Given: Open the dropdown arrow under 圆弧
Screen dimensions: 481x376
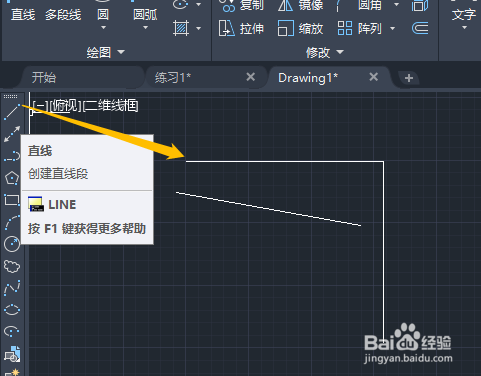Looking at the screenshot, I should point(145,28).
